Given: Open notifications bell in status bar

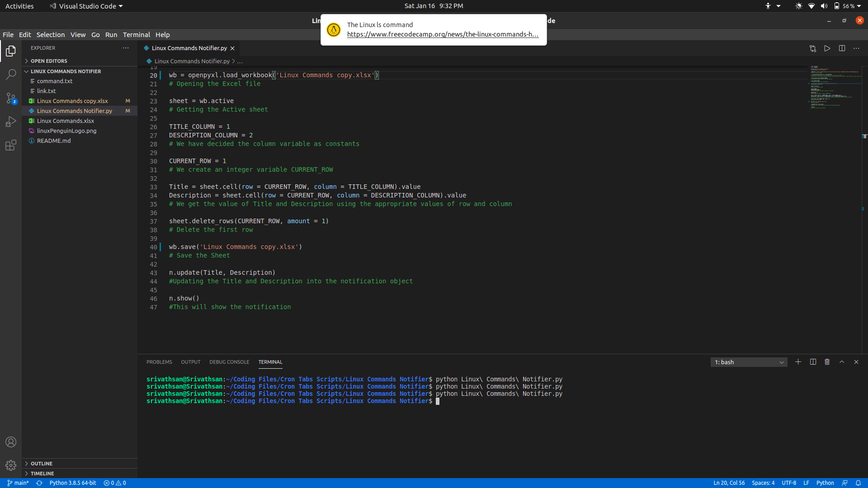Looking at the screenshot, I should pyautogui.click(x=858, y=483).
